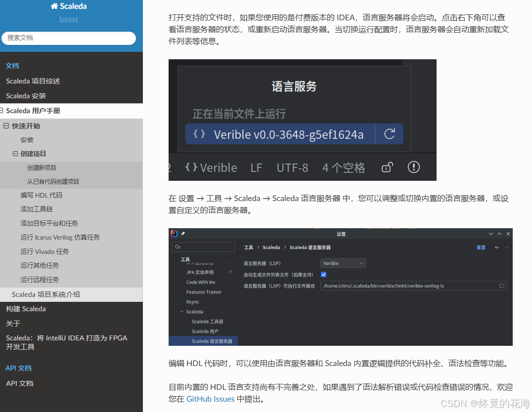
Task: Select Code With Me in settings tree
Action: (201, 282)
